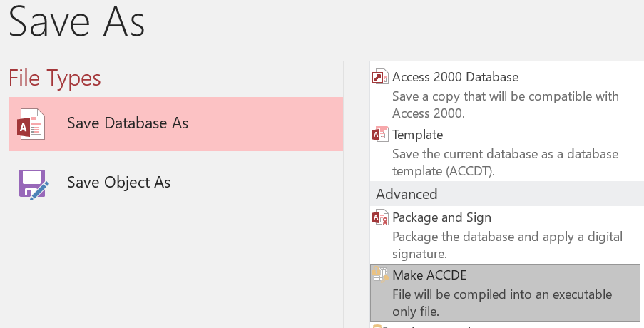This screenshot has height=328, width=644.
Task: Click the Access 2000 Database key icon
Action: pos(380,77)
